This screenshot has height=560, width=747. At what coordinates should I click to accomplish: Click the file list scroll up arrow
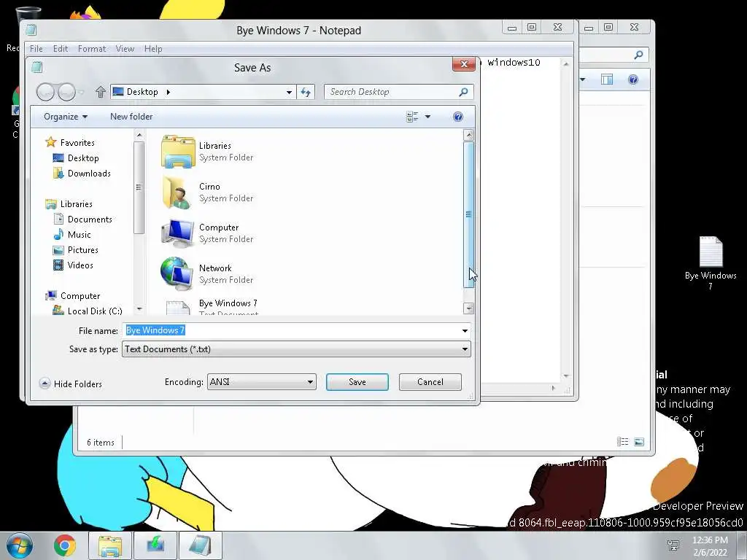469,135
